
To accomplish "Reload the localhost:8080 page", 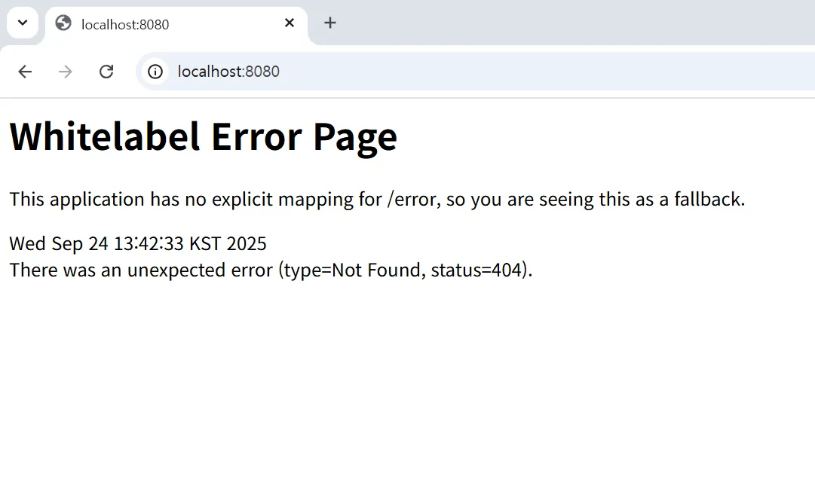I will pos(106,71).
